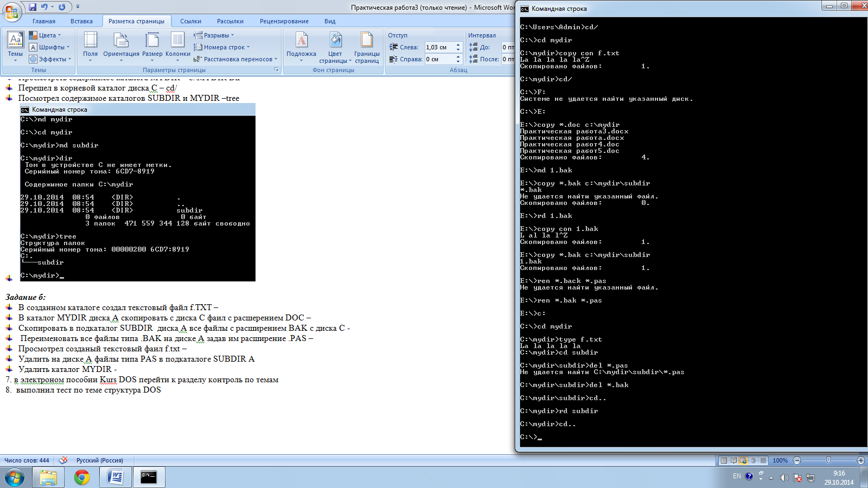Click the word count Число слов: 444

[27, 460]
